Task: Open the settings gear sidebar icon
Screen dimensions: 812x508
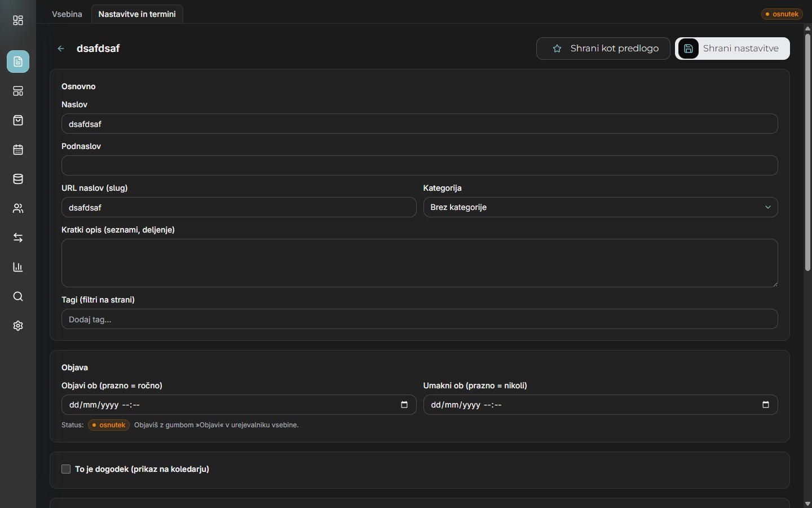Action: click(x=18, y=326)
